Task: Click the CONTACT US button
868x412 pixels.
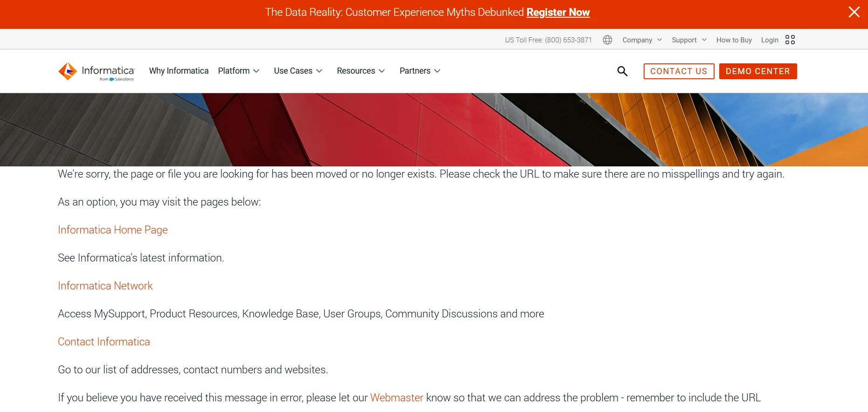Action: (679, 71)
